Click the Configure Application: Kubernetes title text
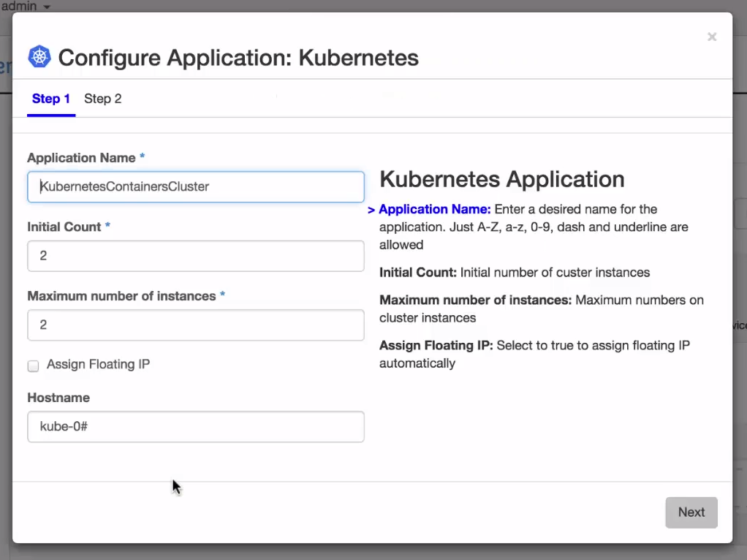 238,58
